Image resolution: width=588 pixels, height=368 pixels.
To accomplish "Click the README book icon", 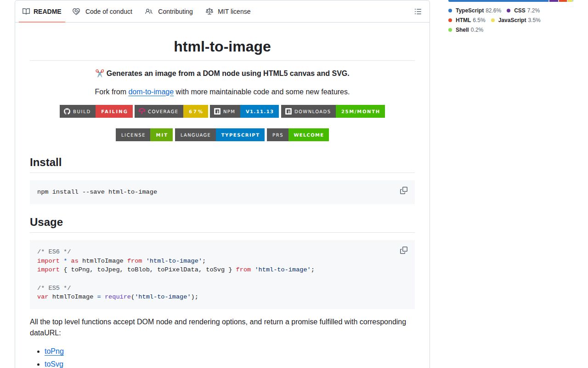I will [x=26, y=11].
